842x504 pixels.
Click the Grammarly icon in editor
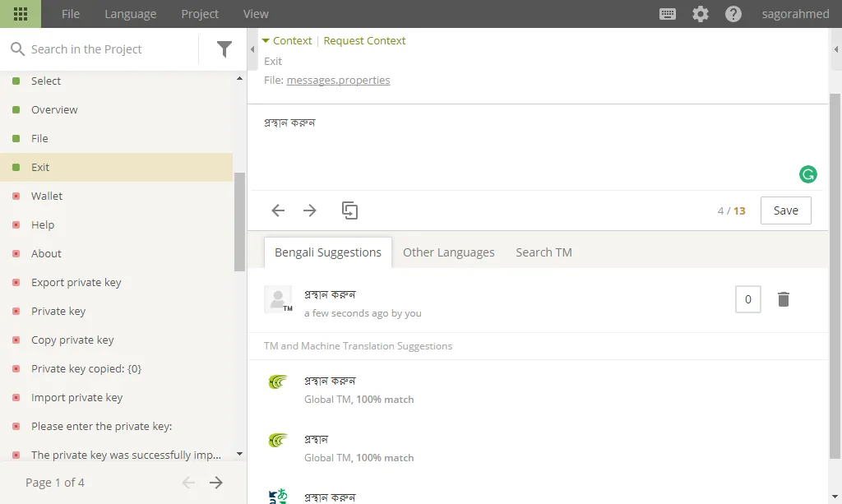click(x=807, y=174)
